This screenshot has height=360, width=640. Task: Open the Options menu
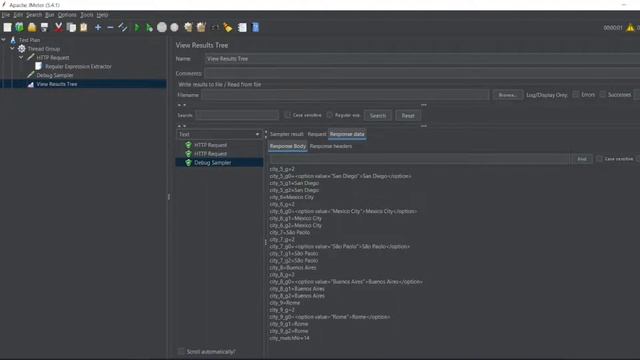click(67, 15)
